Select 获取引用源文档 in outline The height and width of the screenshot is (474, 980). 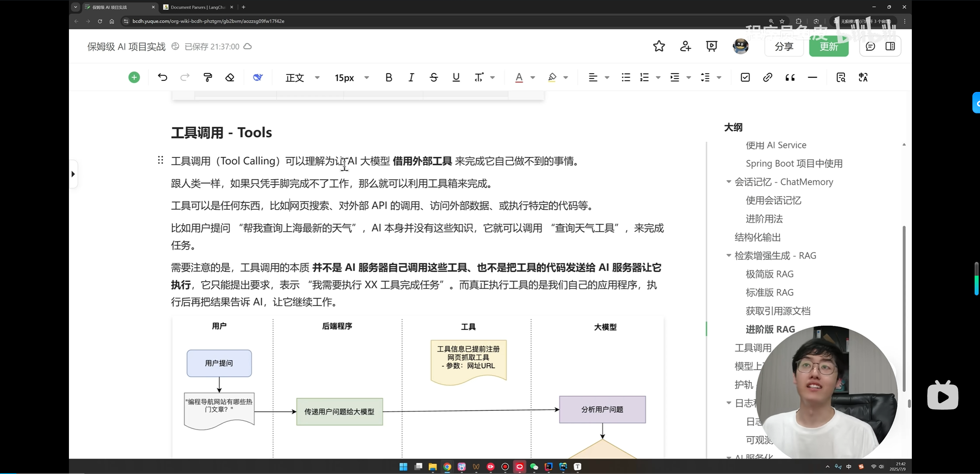778,311
